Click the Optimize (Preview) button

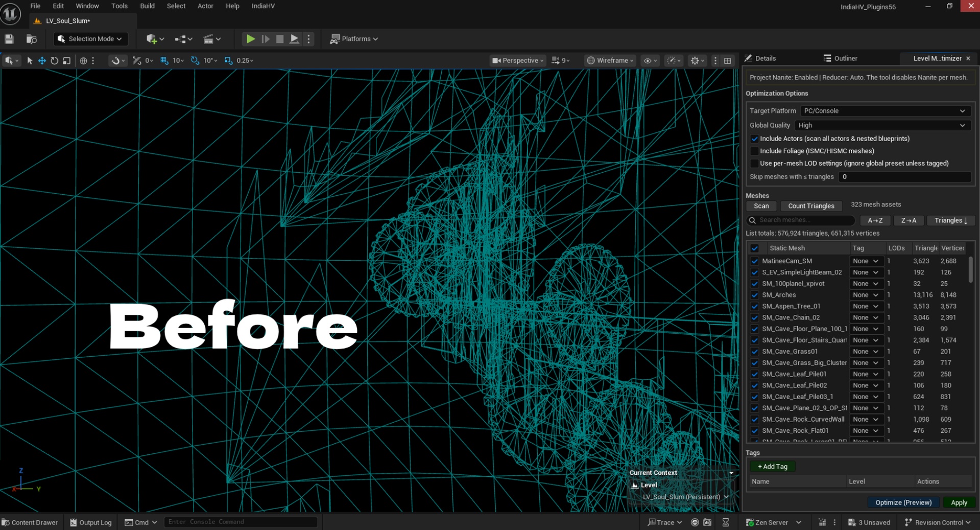pos(903,502)
